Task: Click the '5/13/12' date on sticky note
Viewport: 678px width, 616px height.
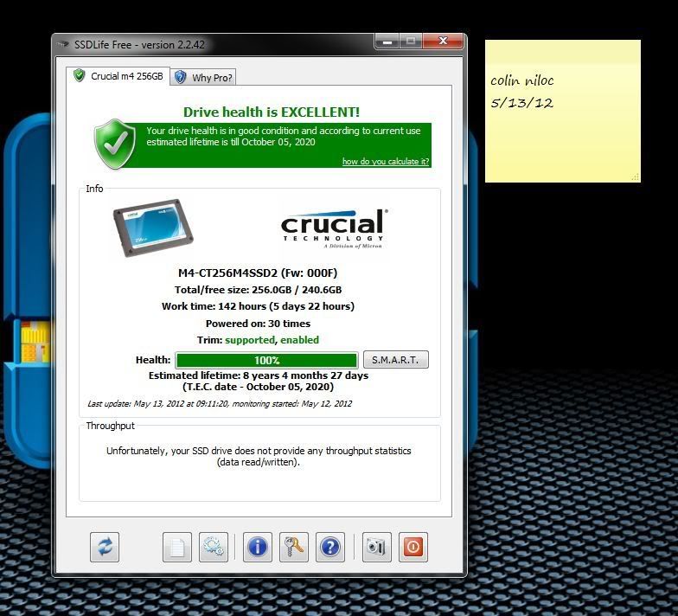Action: tap(521, 103)
